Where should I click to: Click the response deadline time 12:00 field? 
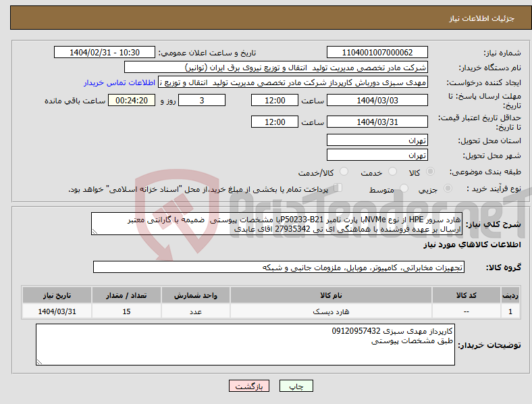(275, 100)
